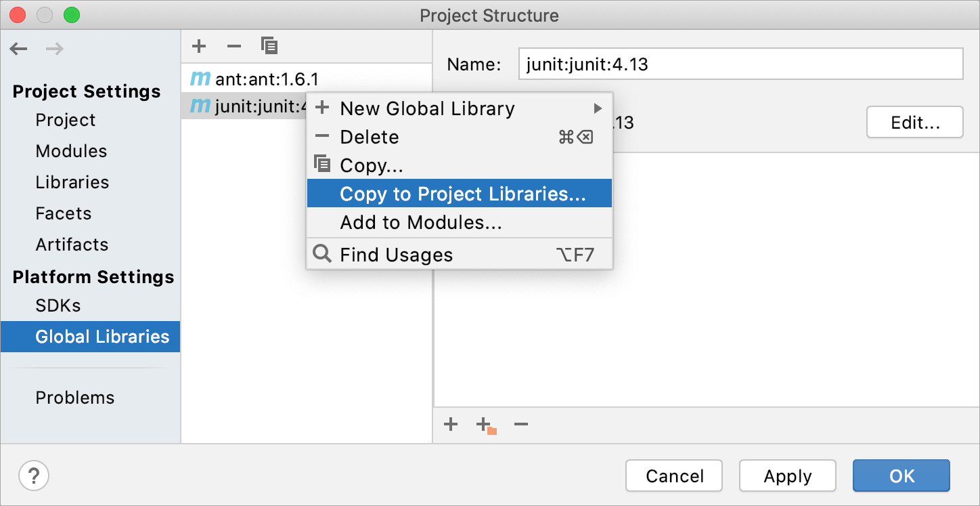Select the ant:ant:1.6.1 library
The height and width of the screenshot is (506, 980).
click(267, 79)
